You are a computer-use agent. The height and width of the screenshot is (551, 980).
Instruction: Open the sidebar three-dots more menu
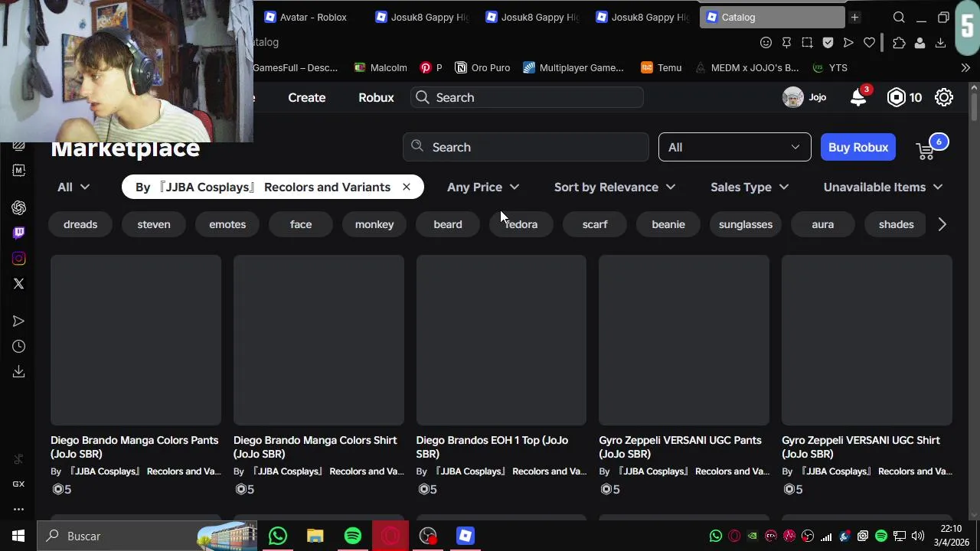point(19,509)
